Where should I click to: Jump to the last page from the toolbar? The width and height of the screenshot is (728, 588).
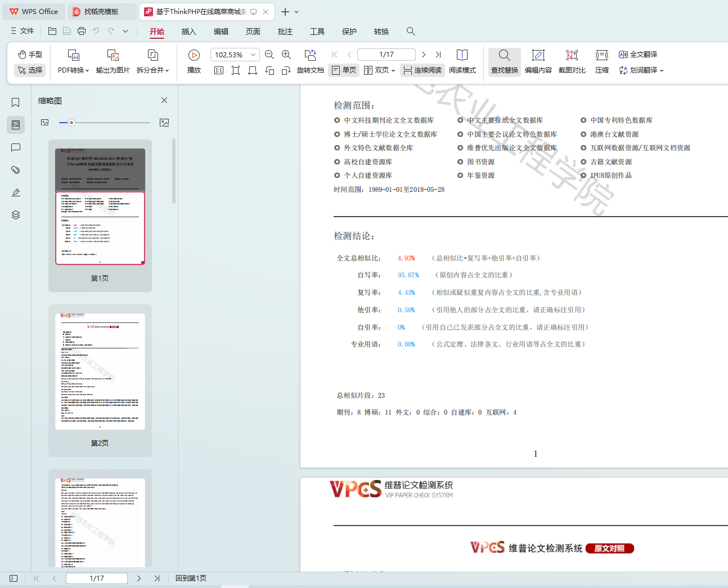(438, 55)
